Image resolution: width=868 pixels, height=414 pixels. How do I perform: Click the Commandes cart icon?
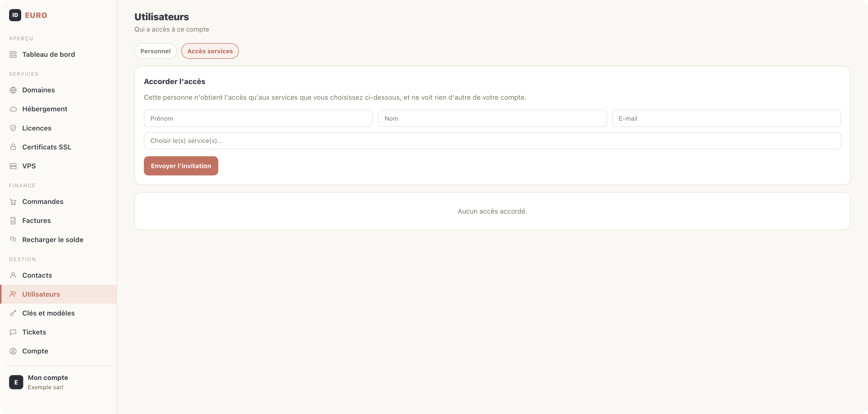[13, 202]
